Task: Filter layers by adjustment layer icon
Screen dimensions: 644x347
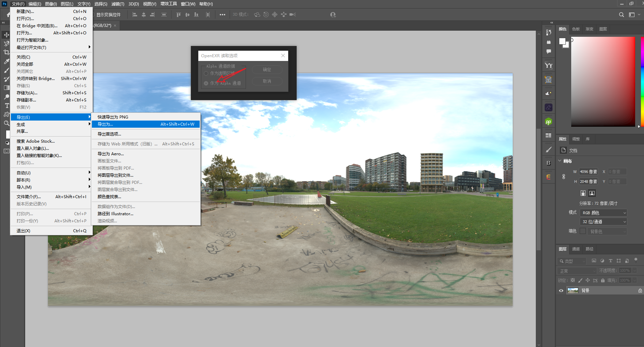Action: pos(602,261)
